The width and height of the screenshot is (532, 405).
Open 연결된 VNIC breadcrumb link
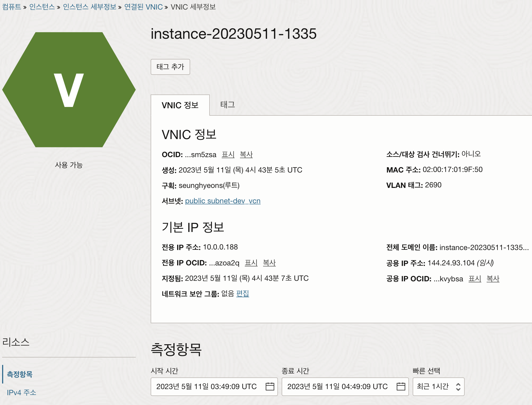(x=143, y=7)
